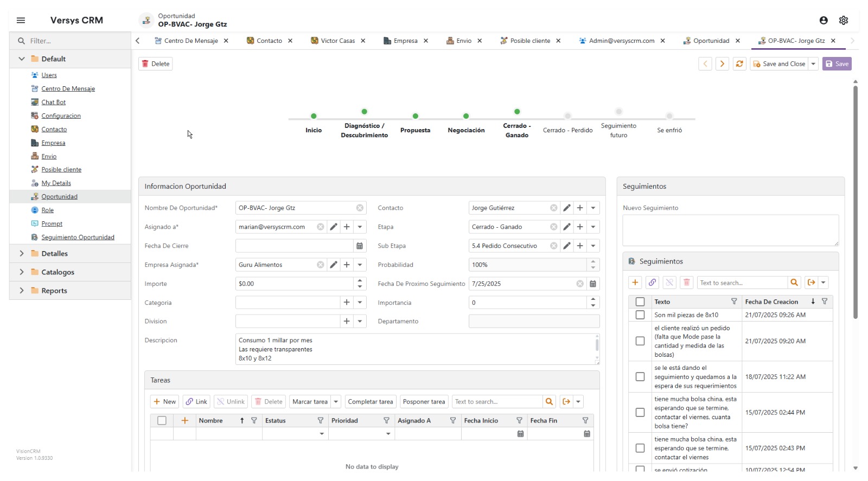Open the Save and Close dropdown arrow
Image resolution: width=868 pixels, height=481 pixels.
(813, 64)
